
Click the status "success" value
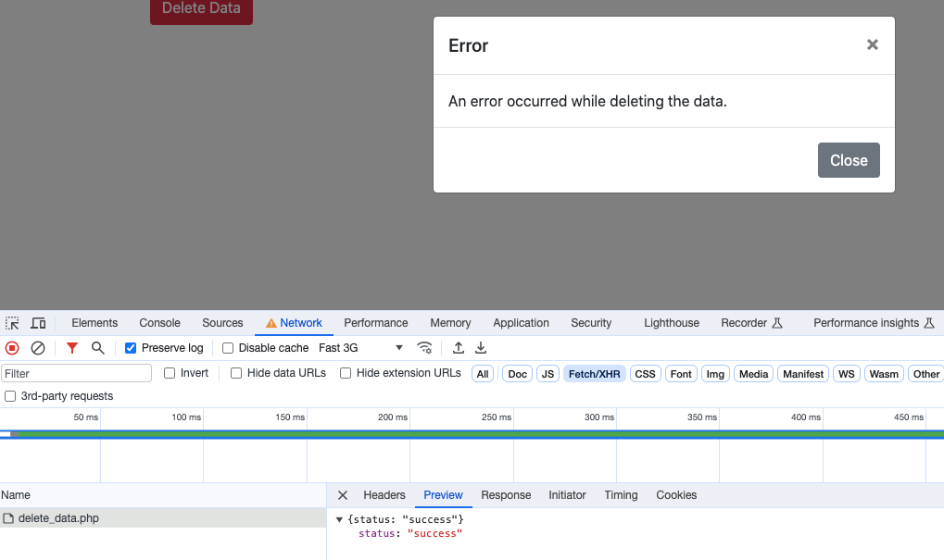434,533
